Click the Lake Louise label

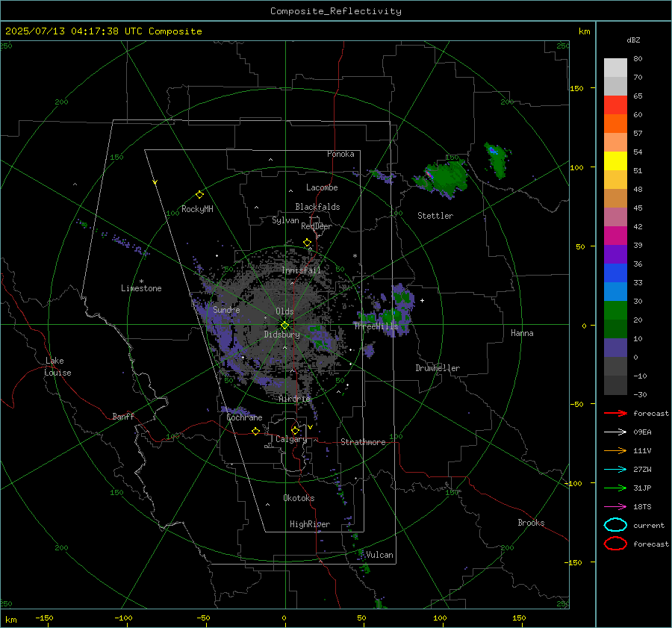57,367
